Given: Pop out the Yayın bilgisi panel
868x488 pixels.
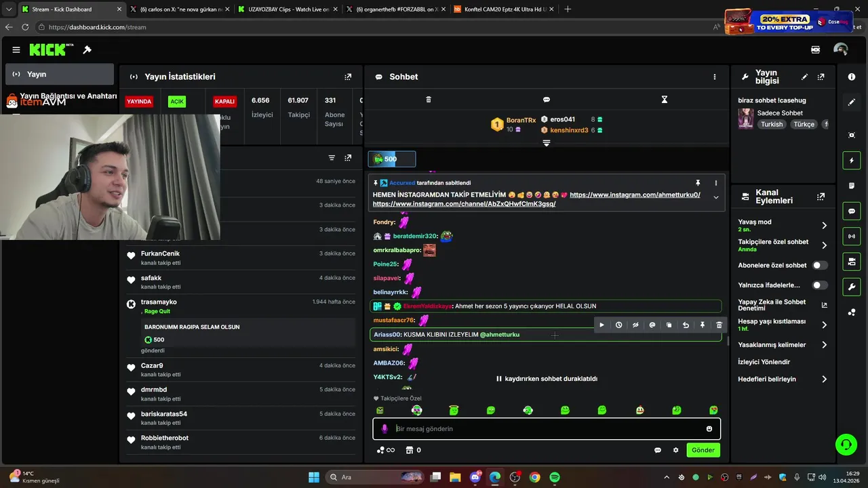Looking at the screenshot, I should (x=821, y=77).
